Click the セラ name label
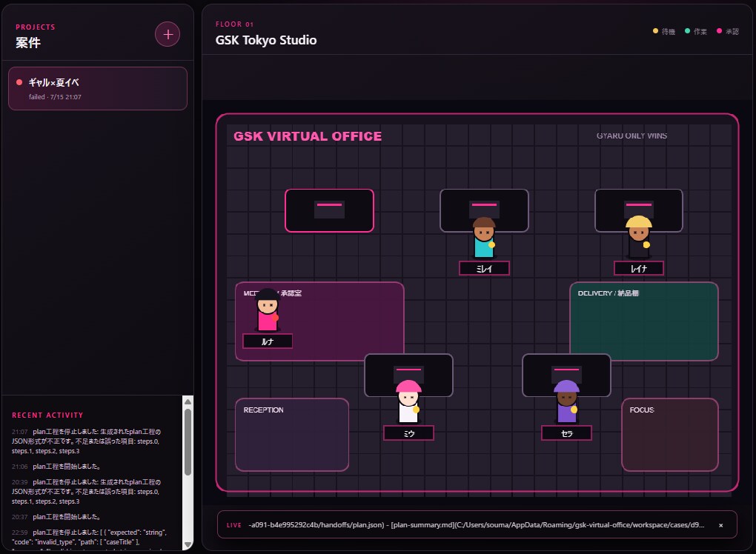The image size is (756, 554). point(566,433)
